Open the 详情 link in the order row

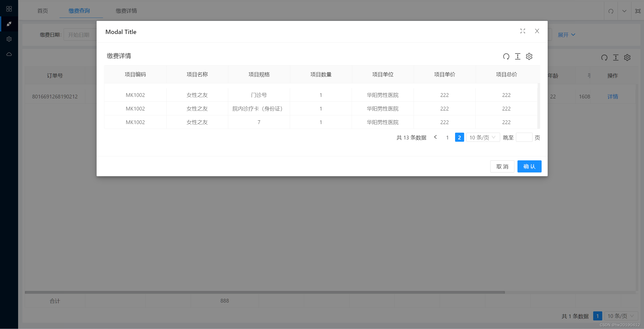[x=613, y=97]
